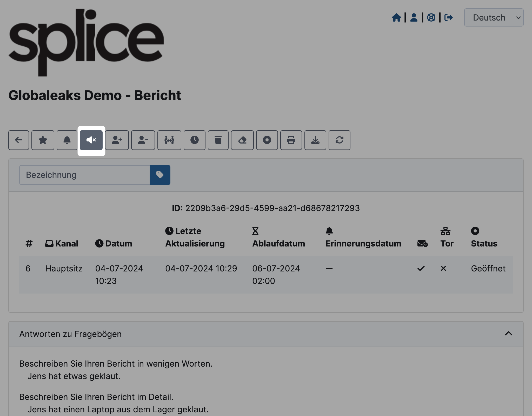Click the record/status circle icon

[267, 140]
